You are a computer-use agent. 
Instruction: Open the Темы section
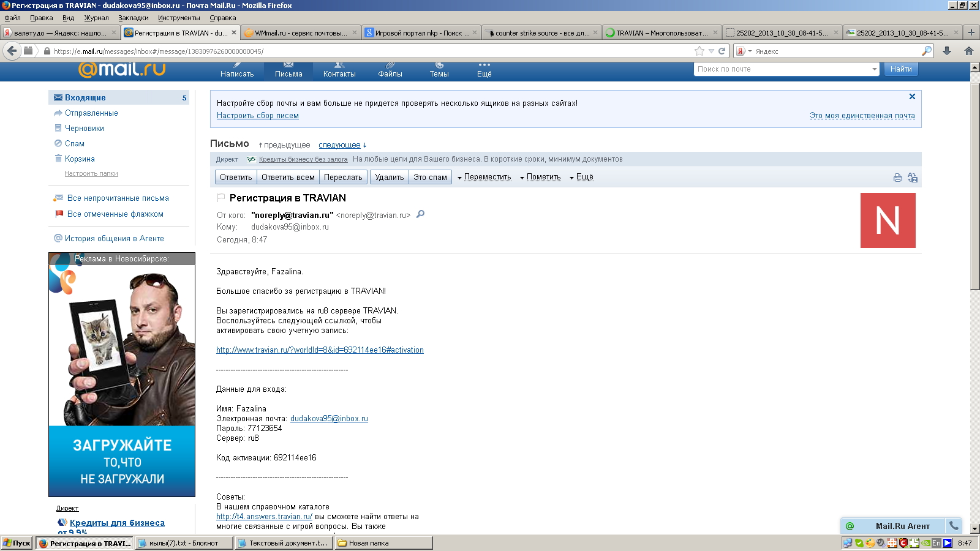tap(439, 70)
